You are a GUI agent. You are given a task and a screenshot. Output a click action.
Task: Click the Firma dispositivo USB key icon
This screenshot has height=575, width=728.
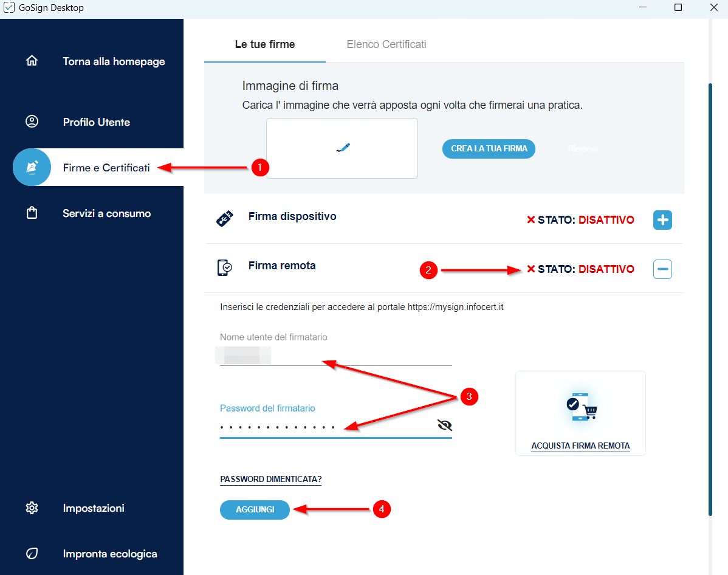pyautogui.click(x=225, y=218)
